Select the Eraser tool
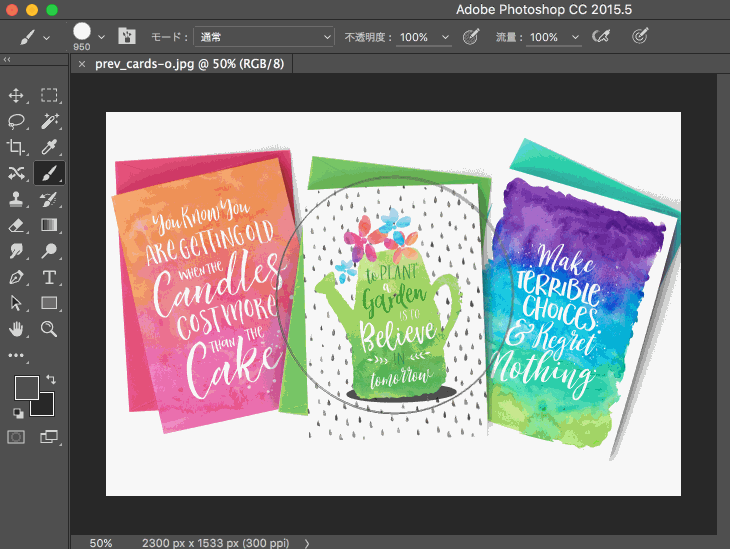 tap(17, 225)
